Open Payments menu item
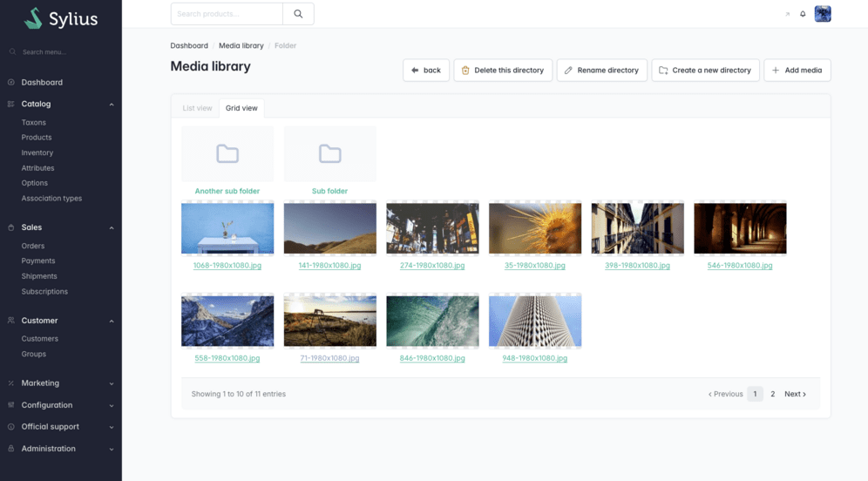The height and width of the screenshot is (481, 868). click(38, 261)
